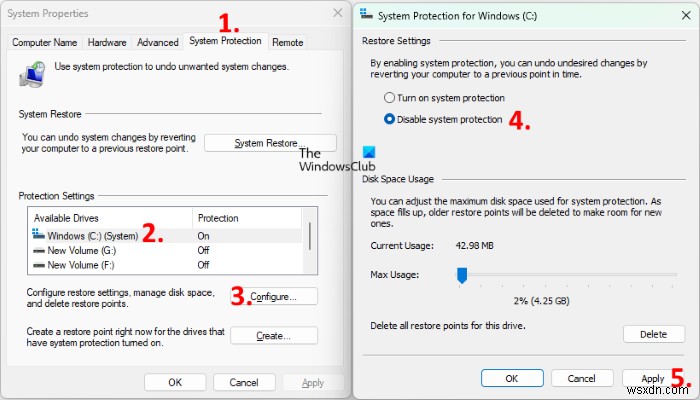Click Apply in System Protection dialog
Image resolution: width=700 pixels, height=400 pixels.
pyautogui.click(x=653, y=378)
